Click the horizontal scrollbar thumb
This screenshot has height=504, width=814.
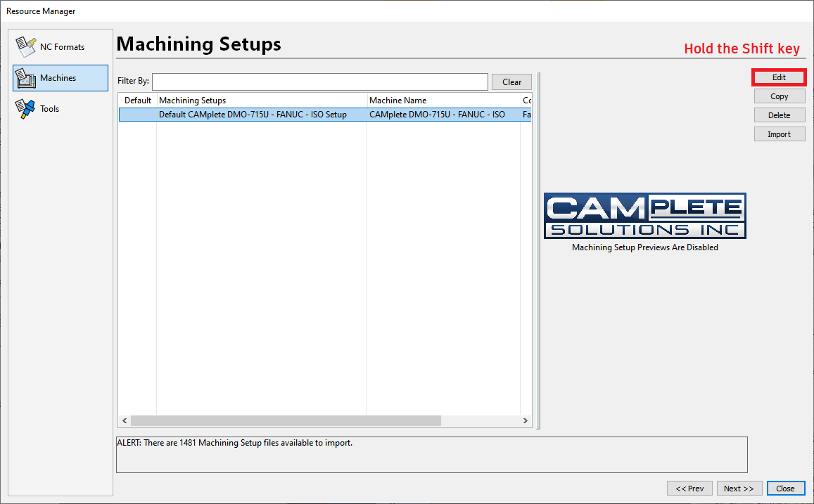[x=286, y=420]
